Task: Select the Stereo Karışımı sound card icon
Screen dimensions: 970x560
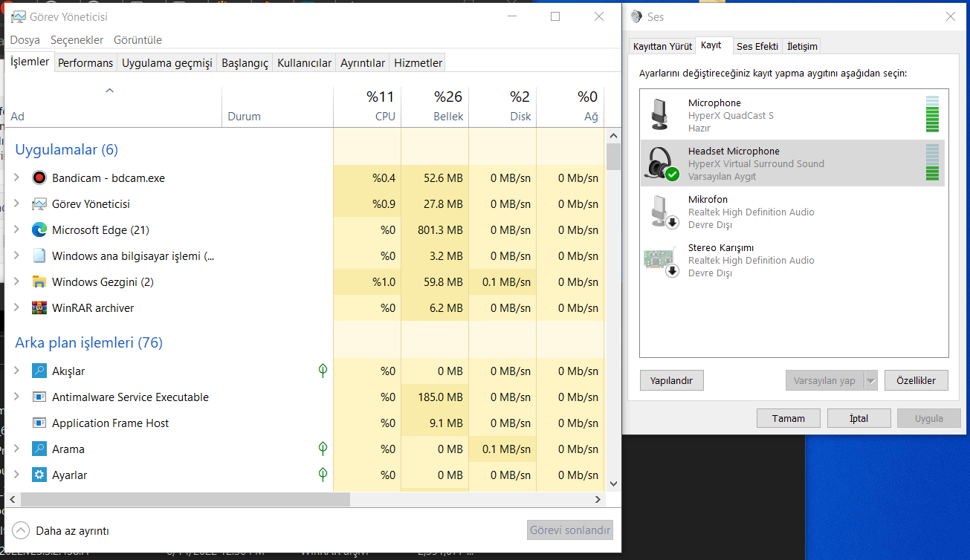Action: click(x=661, y=260)
